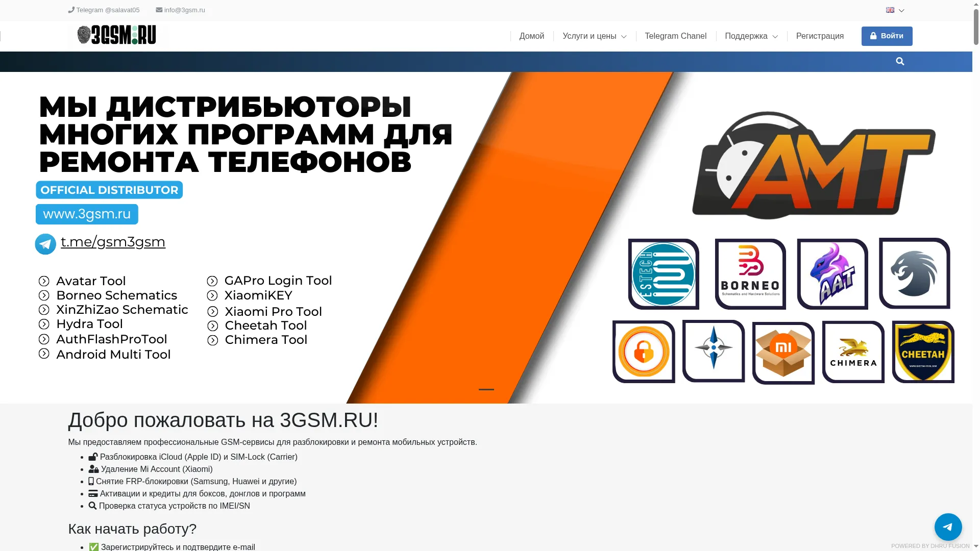Click the phone icon next to Telegram contact

pyautogui.click(x=71, y=10)
